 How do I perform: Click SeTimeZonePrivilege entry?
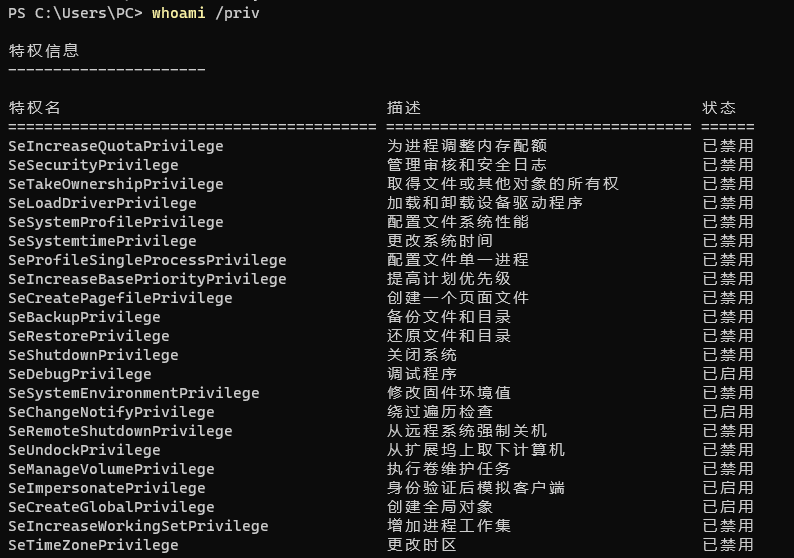(93, 545)
